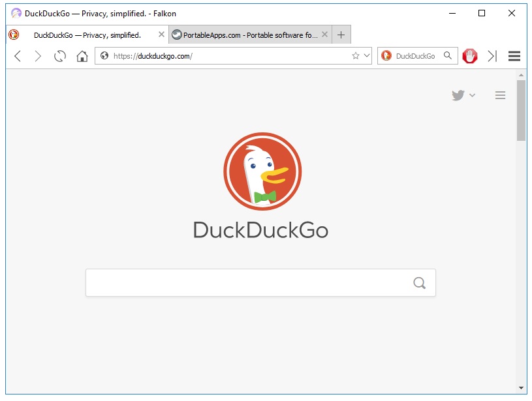The height and width of the screenshot is (401, 532).
Task: Click the page's vertical scrollbar thumb
Action: [521, 111]
